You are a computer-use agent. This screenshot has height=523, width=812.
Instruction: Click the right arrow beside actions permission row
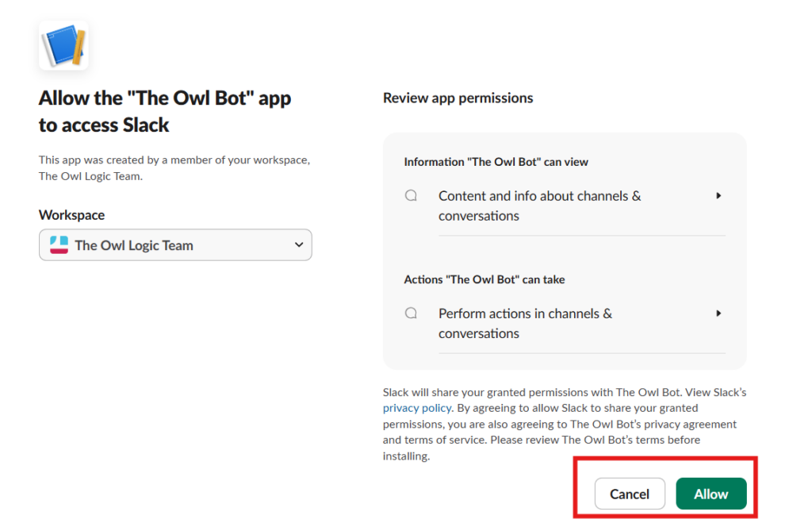click(718, 313)
